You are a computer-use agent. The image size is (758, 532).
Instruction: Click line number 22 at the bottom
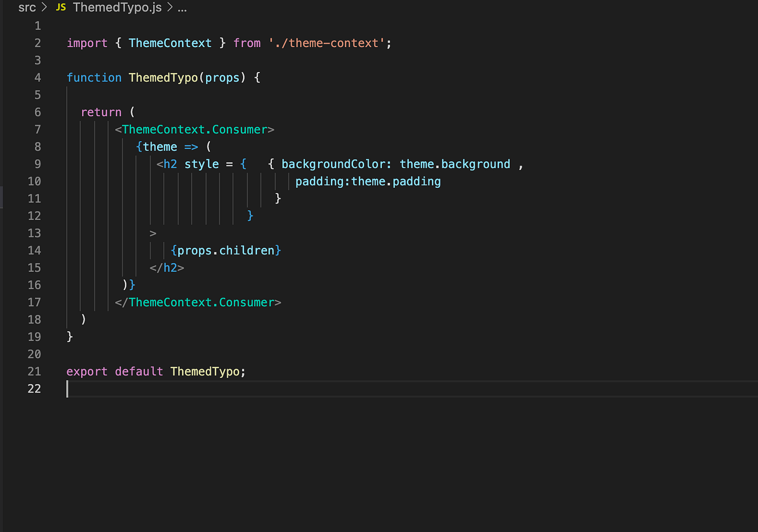34,389
